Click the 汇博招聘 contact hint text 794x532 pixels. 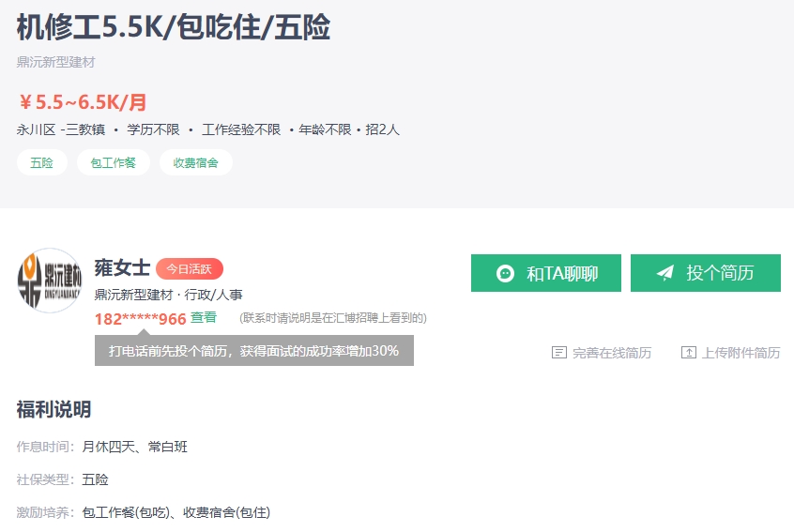coord(333,318)
